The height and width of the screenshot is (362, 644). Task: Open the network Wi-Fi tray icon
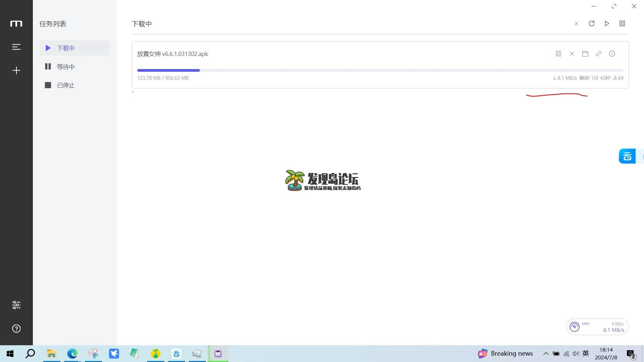[x=566, y=354]
